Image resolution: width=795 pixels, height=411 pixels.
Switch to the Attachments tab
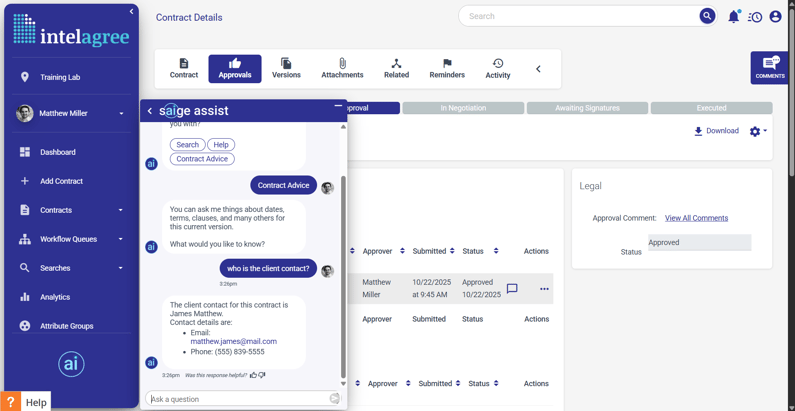[x=342, y=68]
